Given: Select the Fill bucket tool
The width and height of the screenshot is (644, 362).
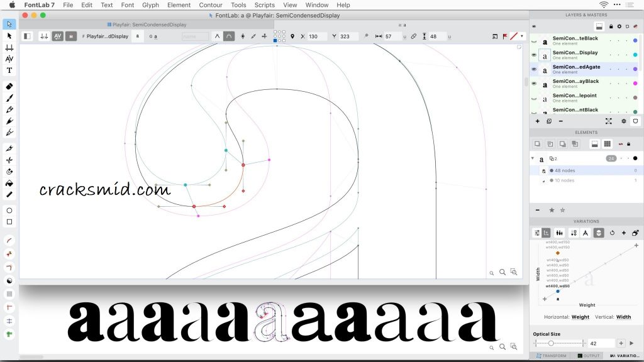Looking at the screenshot, I should coord(9,183).
